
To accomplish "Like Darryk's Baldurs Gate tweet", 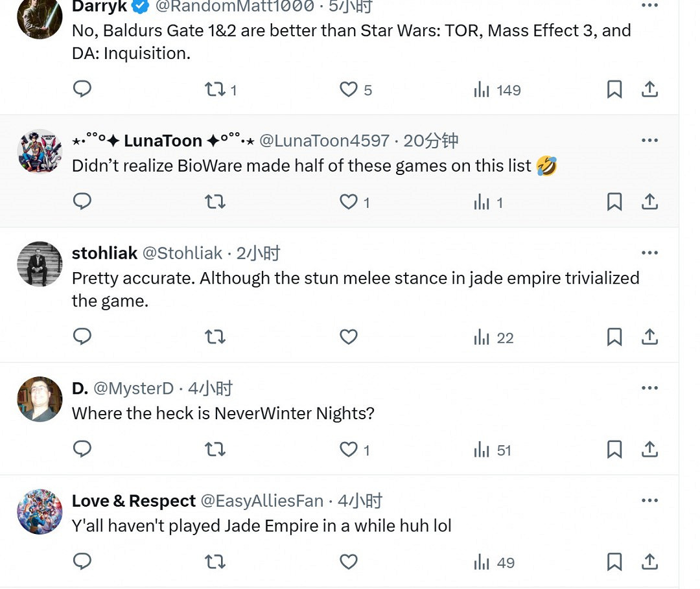I will (x=349, y=89).
